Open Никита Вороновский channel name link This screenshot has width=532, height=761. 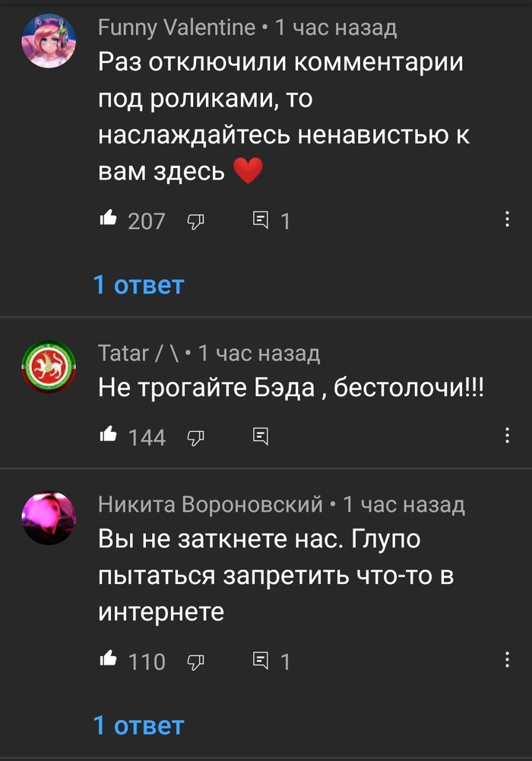210,505
